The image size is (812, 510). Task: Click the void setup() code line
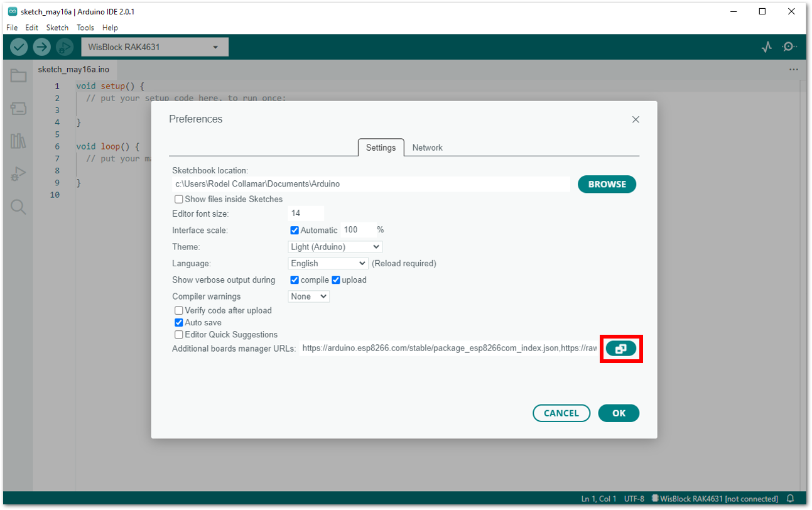click(x=110, y=86)
